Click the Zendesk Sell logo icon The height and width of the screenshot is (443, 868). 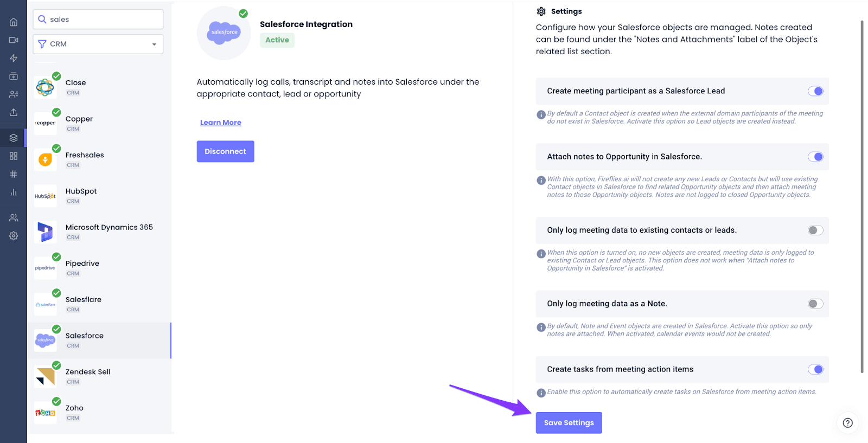point(45,376)
